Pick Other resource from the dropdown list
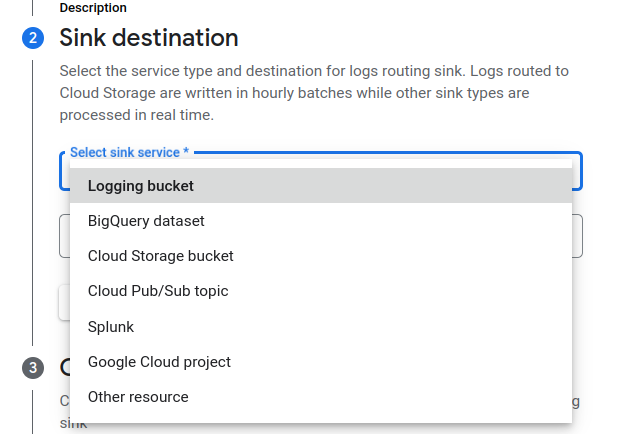This screenshot has height=434, width=628. (321, 397)
